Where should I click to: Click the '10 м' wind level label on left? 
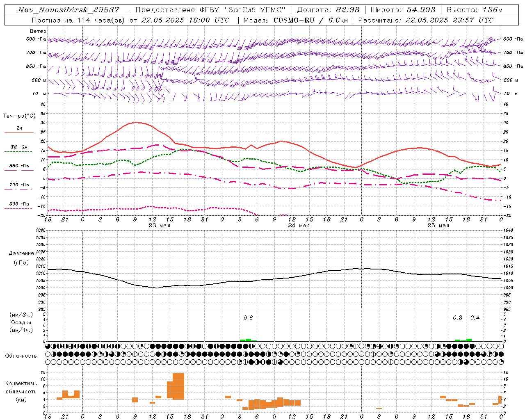coord(39,94)
